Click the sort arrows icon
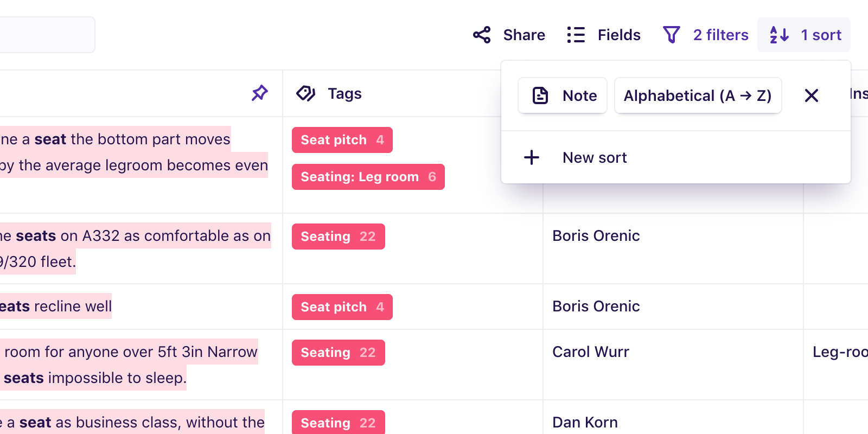The image size is (868, 434). point(779,34)
